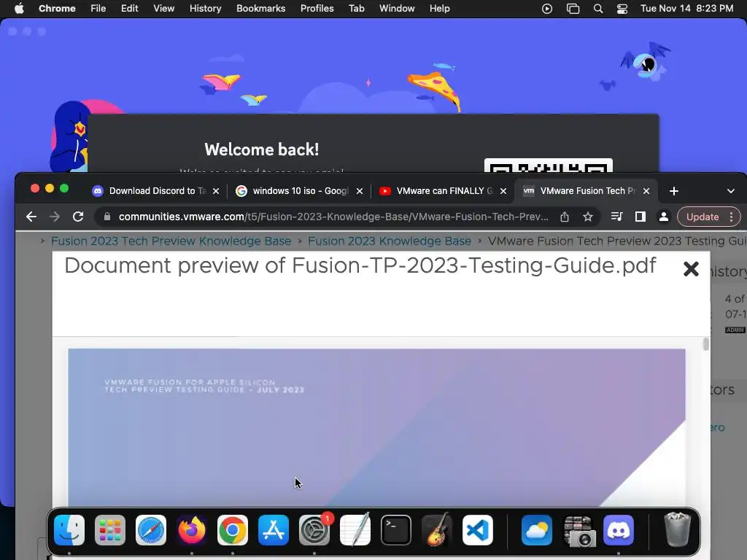
Task: Open the Chrome app menu
Action: [57, 9]
